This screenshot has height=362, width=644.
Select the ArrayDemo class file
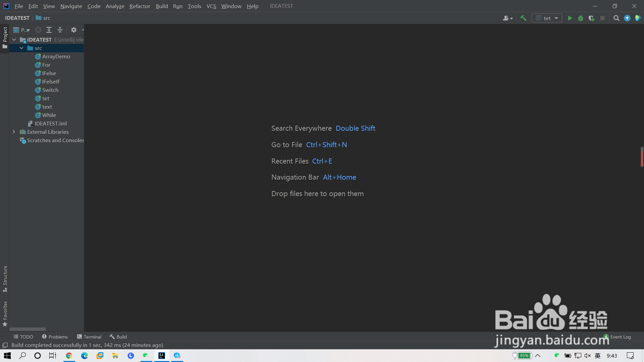pos(56,56)
